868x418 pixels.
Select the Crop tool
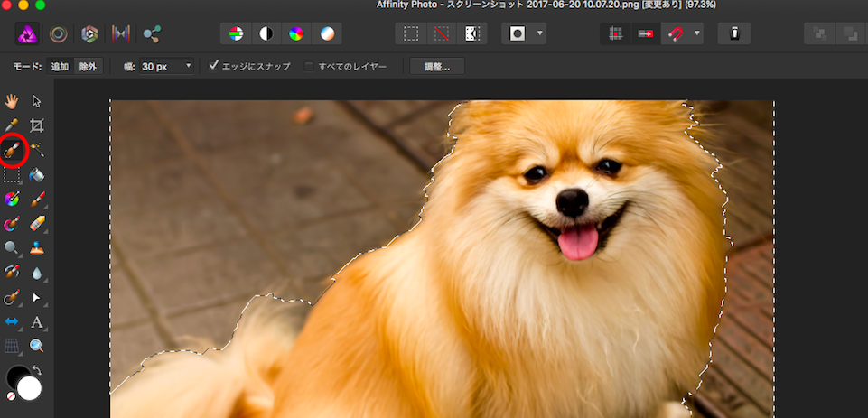(37, 125)
